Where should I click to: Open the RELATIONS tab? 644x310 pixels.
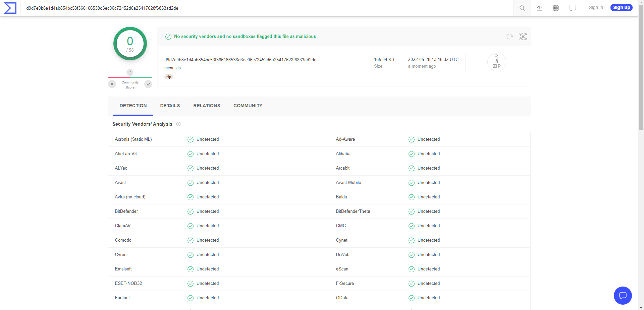coord(207,106)
